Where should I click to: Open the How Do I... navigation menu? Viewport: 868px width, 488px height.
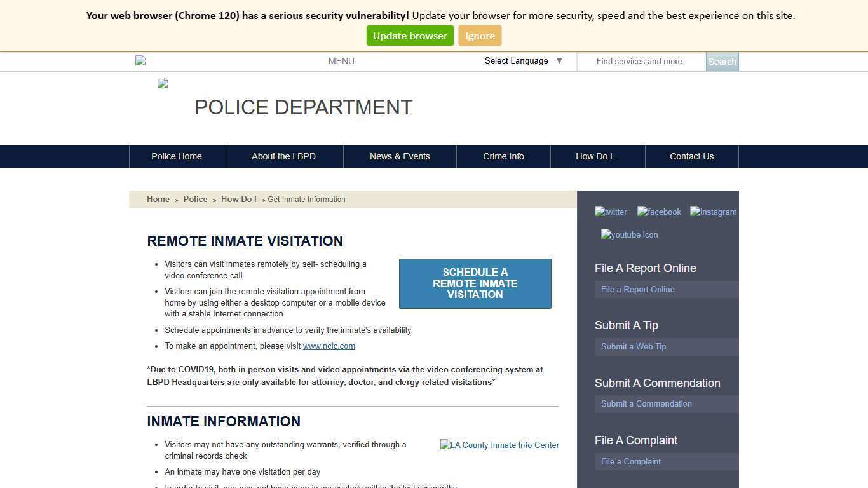tap(597, 156)
